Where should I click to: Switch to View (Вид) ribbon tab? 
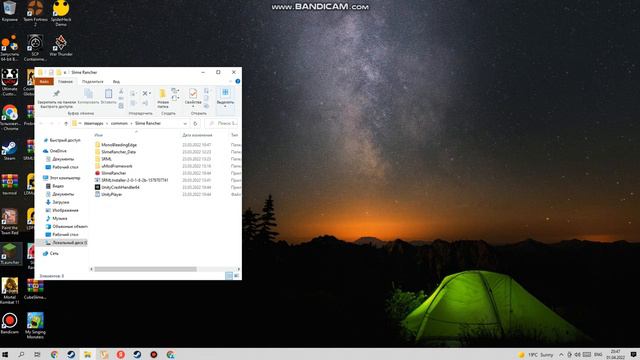116,82
